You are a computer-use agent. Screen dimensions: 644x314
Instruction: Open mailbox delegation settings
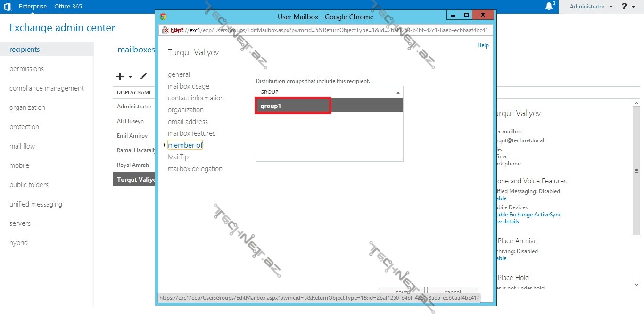click(x=195, y=169)
